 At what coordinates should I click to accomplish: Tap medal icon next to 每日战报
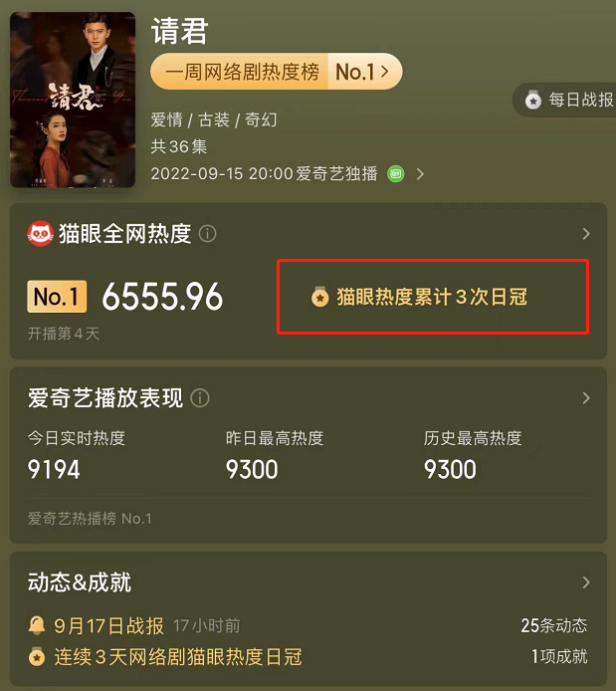coord(533,100)
